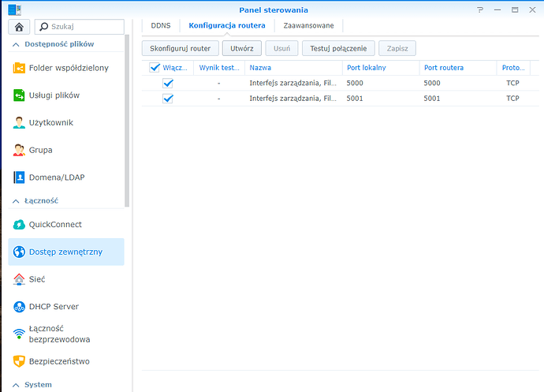Select Bezpieczeństwo label in sidebar

[x=59, y=361]
